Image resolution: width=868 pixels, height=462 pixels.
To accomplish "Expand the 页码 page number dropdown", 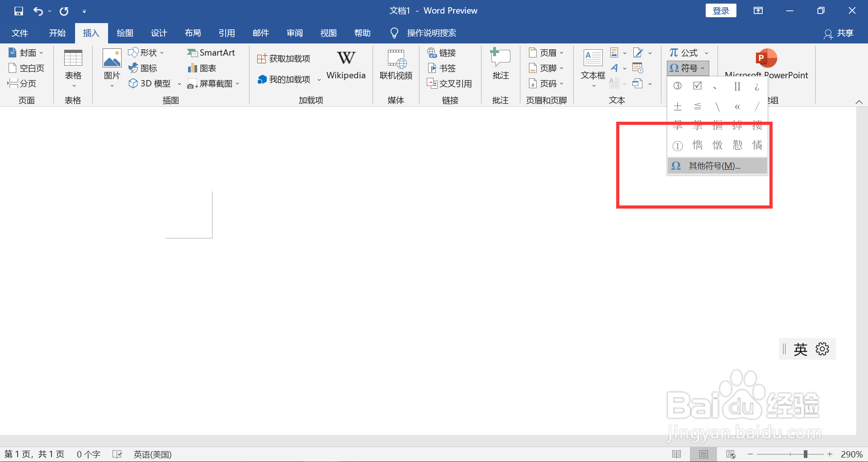I will 546,83.
